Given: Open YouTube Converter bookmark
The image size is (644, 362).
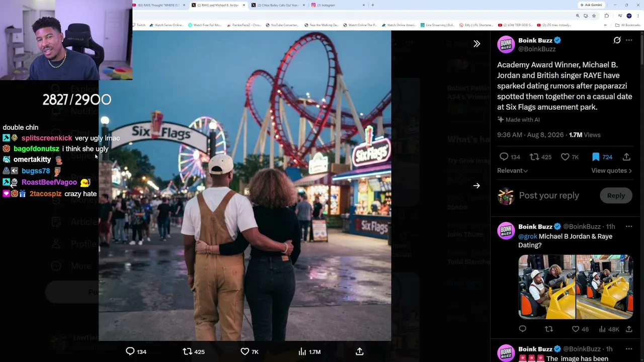Looking at the screenshot, I should [282, 25].
